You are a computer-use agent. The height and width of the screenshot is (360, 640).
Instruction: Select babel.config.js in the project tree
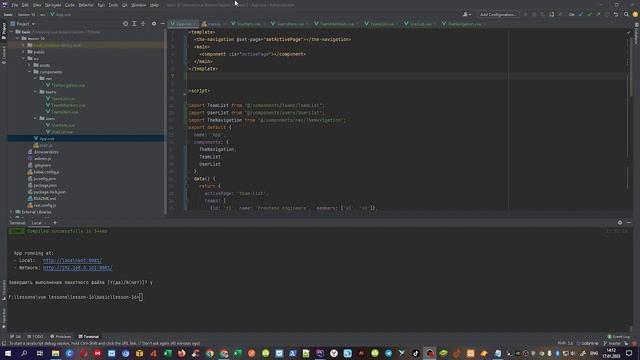(43, 172)
